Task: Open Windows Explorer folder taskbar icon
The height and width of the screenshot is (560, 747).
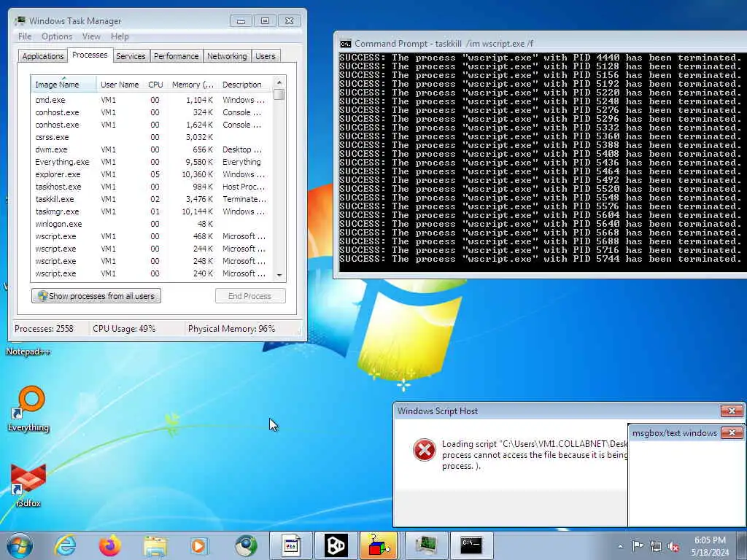Action: 155,545
